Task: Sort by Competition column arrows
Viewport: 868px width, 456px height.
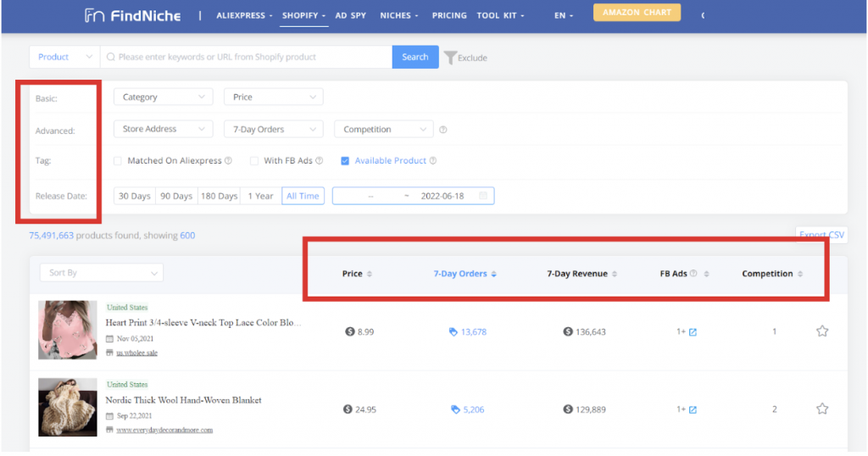Action: (800, 274)
